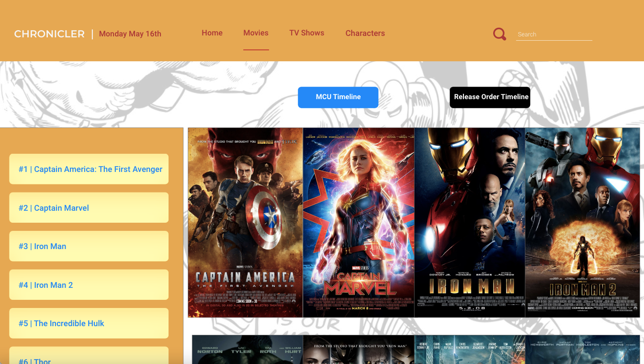Pick #5 The Incredible Hulk entry

tap(89, 323)
